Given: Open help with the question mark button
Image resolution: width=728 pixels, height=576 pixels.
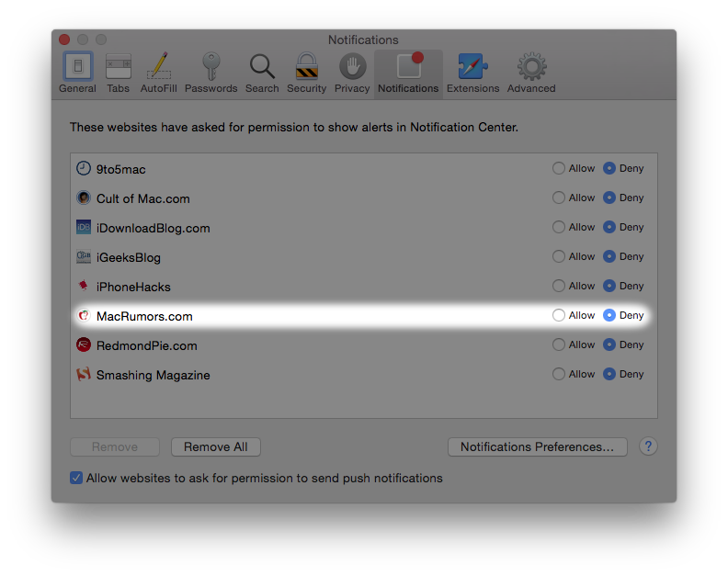Looking at the screenshot, I should tap(648, 446).
